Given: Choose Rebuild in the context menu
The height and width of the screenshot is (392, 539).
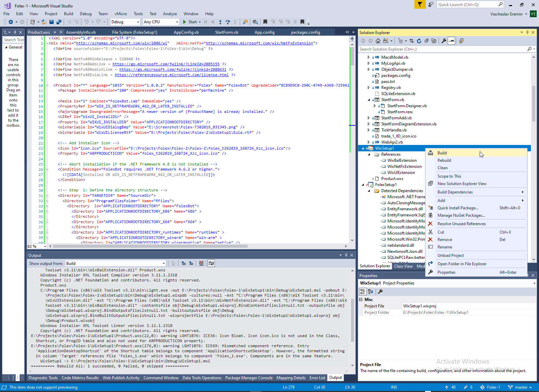Looking at the screenshot, I should click(x=476, y=160).
